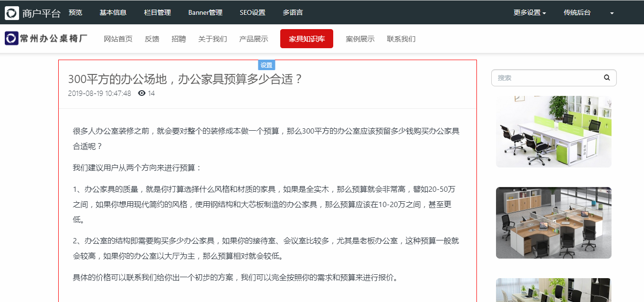Open the green-white desk thumbnail
The width and height of the screenshot is (644, 302).
click(554, 132)
